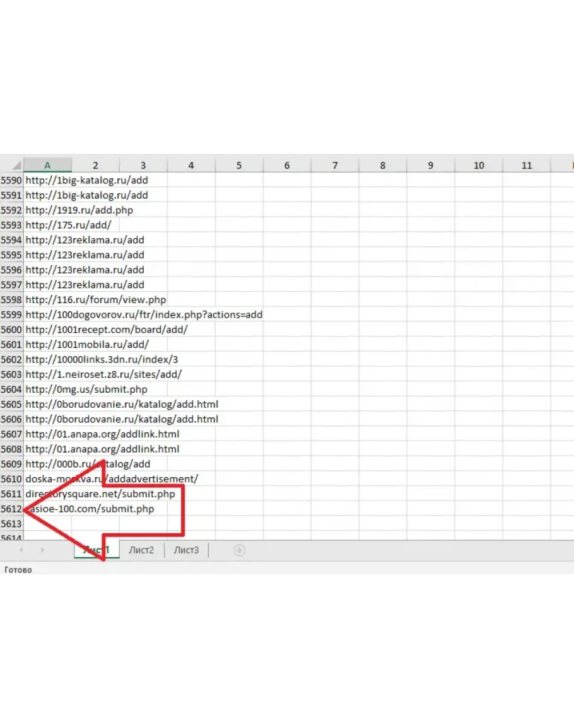Click the Select All corner triangle

click(16, 166)
